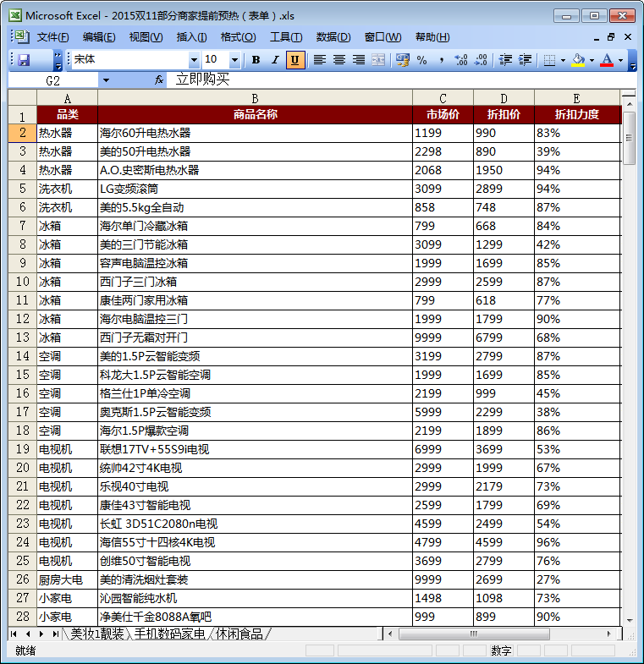
Task: Increase indent
Action: pos(525,60)
